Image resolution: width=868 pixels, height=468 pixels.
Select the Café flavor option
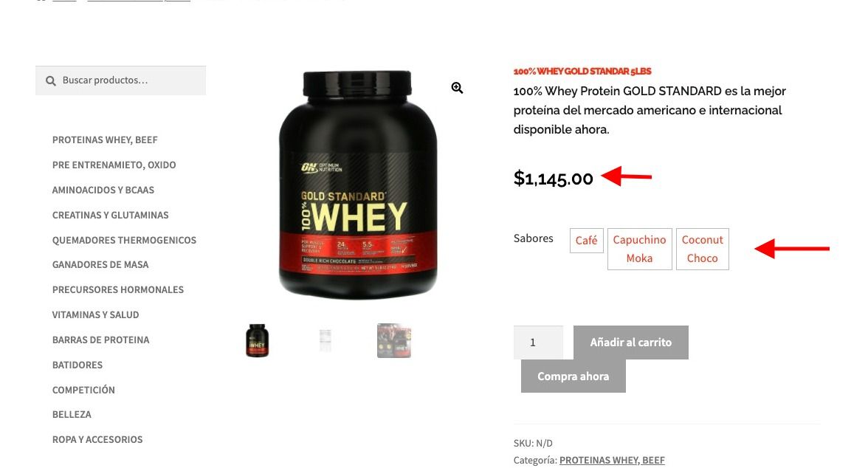point(586,241)
